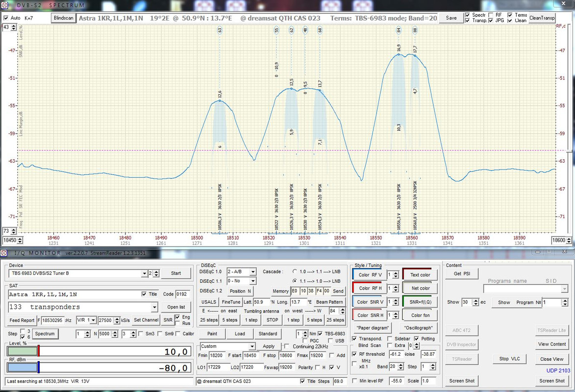Toggle the Spectr checkbox
Viewport: 575px width, 392px height.
point(467,15)
